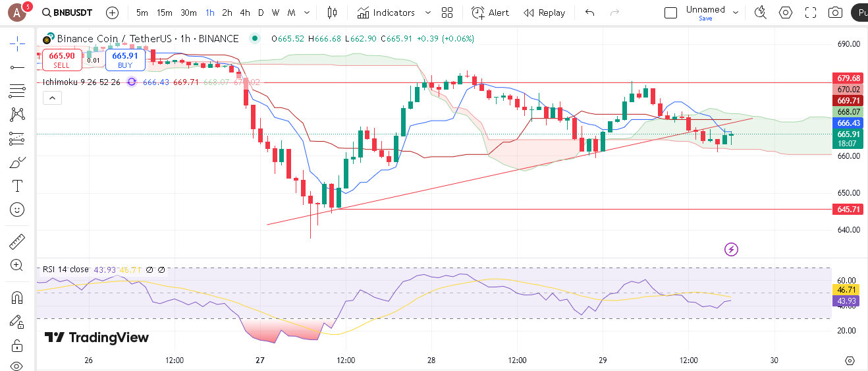868x371 pixels.
Task: Click the purple Ichimoku indicator status icon
Action: coord(132,82)
